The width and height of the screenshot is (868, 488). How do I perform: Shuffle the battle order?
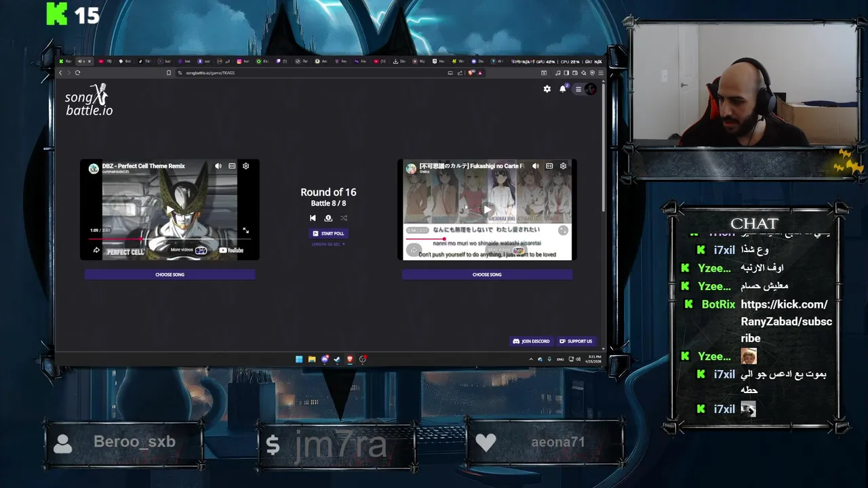tap(344, 218)
